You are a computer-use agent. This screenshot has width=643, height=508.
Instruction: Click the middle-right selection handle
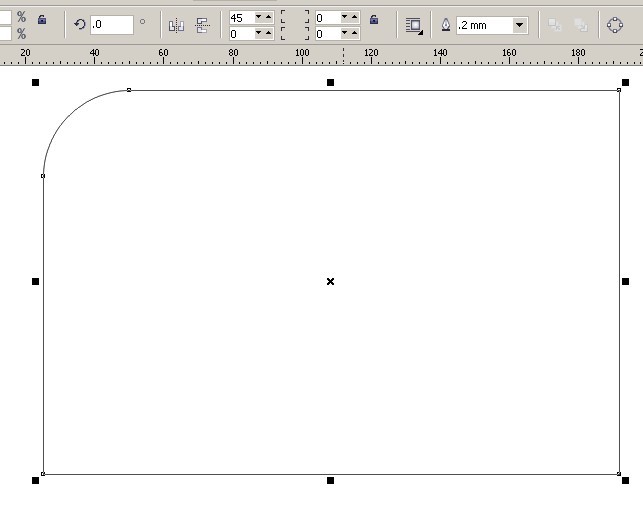coord(625,281)
